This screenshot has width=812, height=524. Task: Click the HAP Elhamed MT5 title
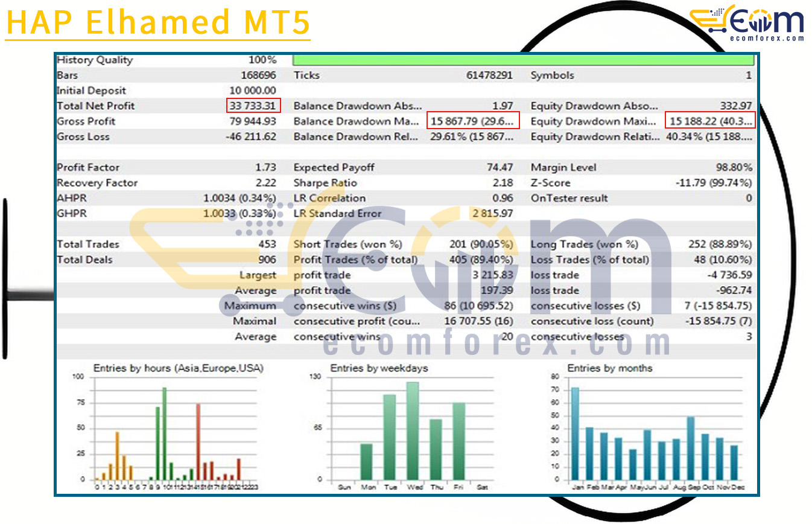[157, 22]
